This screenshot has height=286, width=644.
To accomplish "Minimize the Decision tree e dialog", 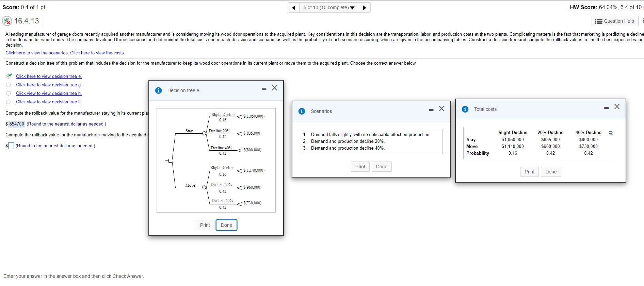I will click(264, 89).
